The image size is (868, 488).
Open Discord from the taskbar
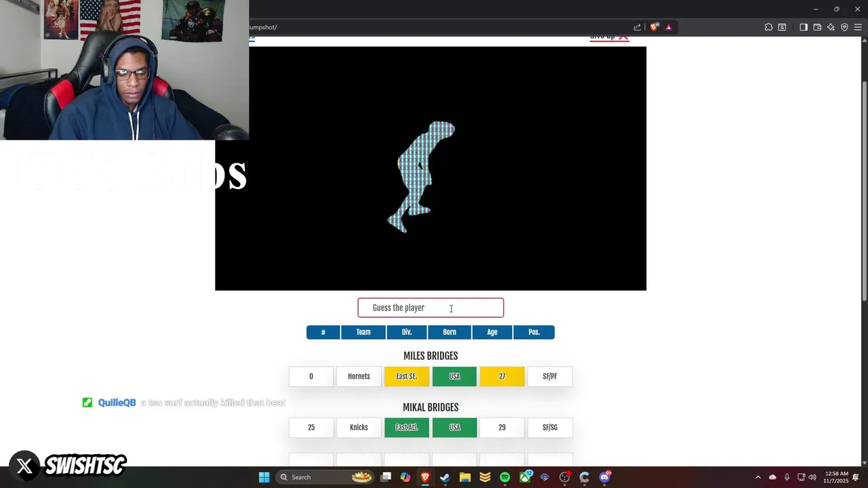pos(605,477)
